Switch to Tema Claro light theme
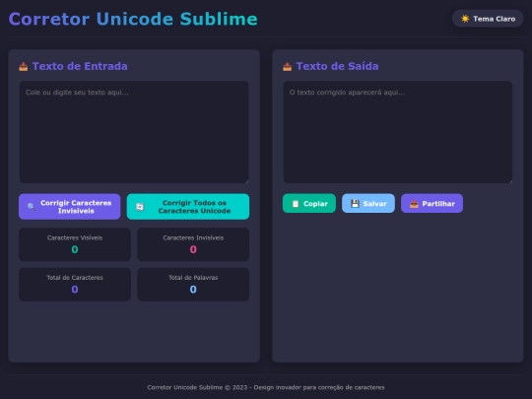The image size is (532, 399). tap(488, 19)
